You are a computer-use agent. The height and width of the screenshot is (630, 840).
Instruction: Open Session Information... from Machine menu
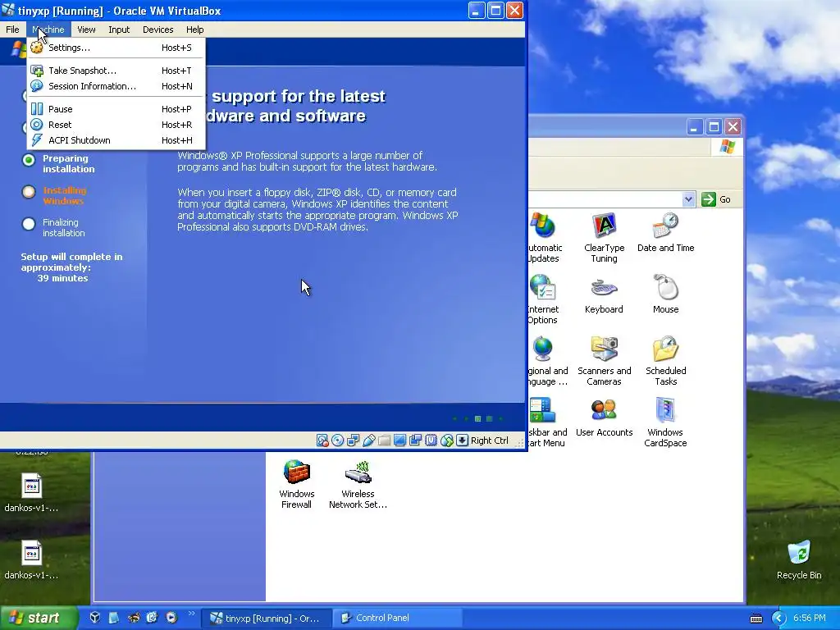116,86
